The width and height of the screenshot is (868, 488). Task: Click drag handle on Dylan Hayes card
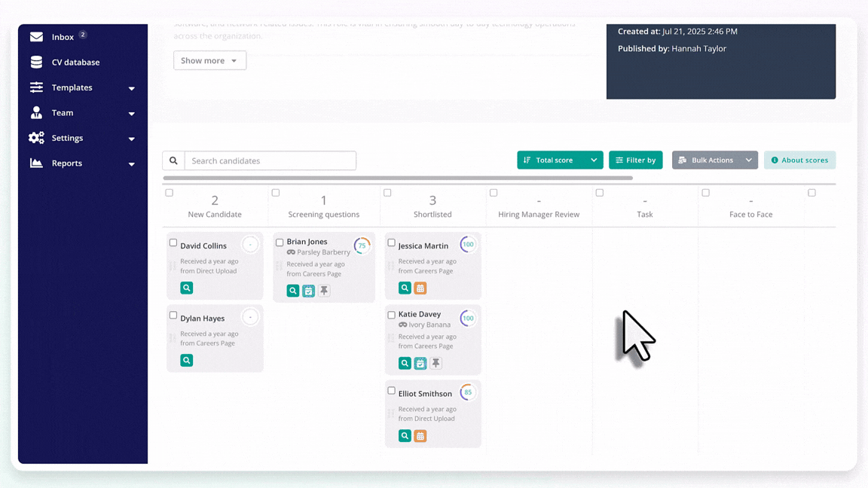172,338
